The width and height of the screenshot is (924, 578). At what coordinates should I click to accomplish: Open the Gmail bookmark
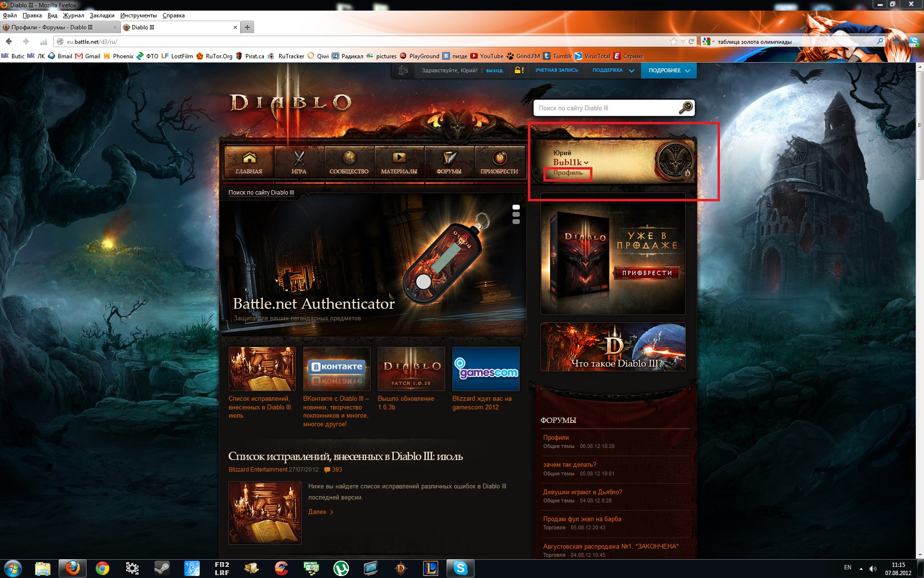pyautogui.click(x=88, y=56)
